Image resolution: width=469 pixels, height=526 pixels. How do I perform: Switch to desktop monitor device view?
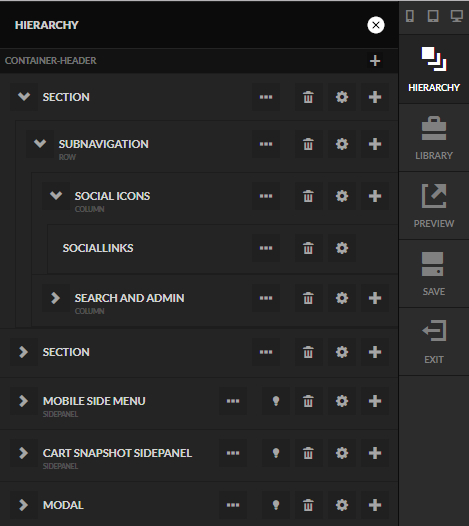coord(456,16)
